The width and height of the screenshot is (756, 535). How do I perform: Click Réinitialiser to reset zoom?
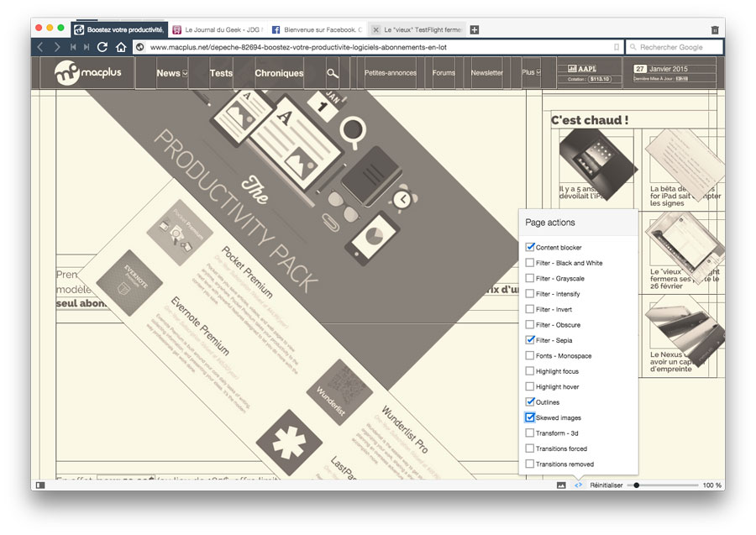pyautogui.click(x=606, y=485)
